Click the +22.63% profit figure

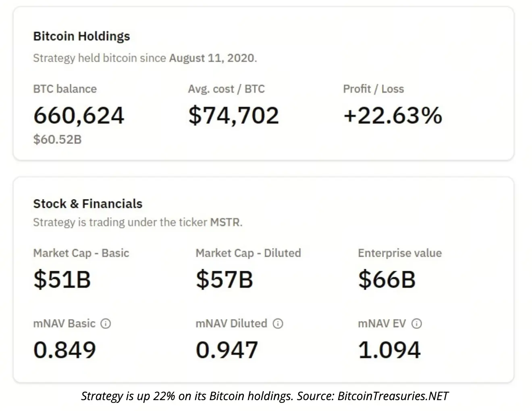(393, 115)
